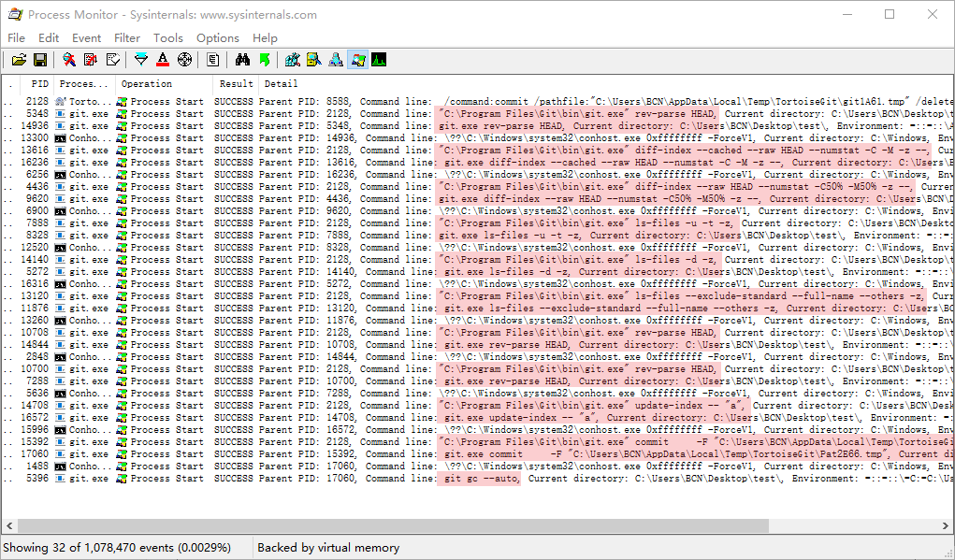Open a saved log with the Open icon

click(19, 60)
